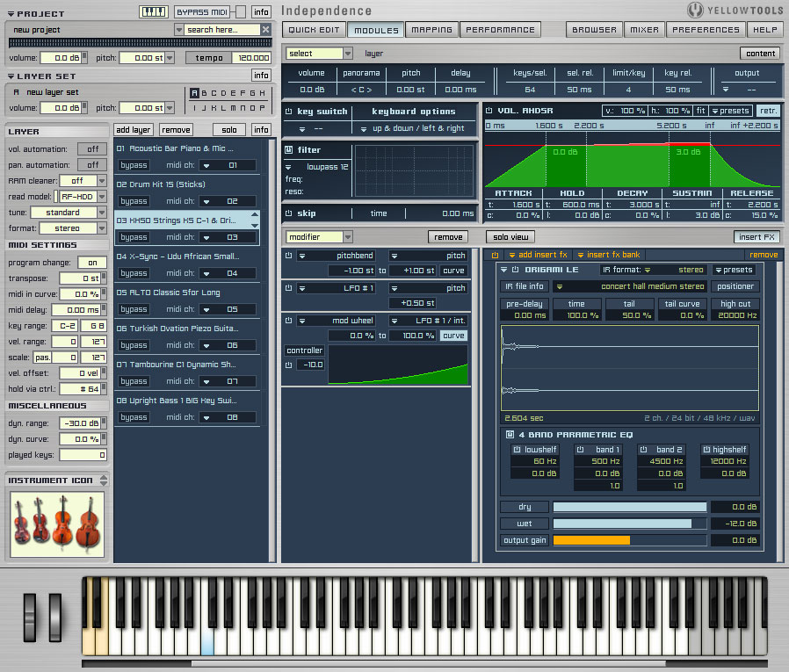Click the power icon on the lowshelf band

pos(517,450)
